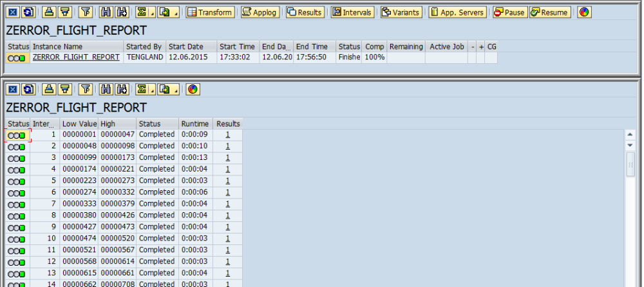Click the App. Servers button
The height and width of the screenshot is (287, 644).
[457, 12]
